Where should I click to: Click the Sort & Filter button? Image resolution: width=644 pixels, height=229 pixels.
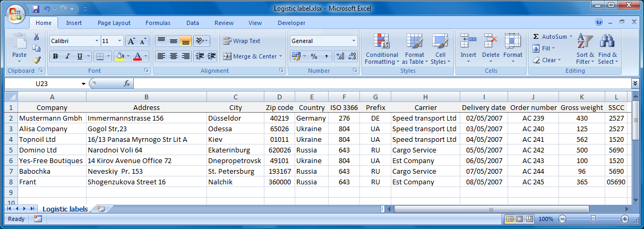tap(585, 49)
